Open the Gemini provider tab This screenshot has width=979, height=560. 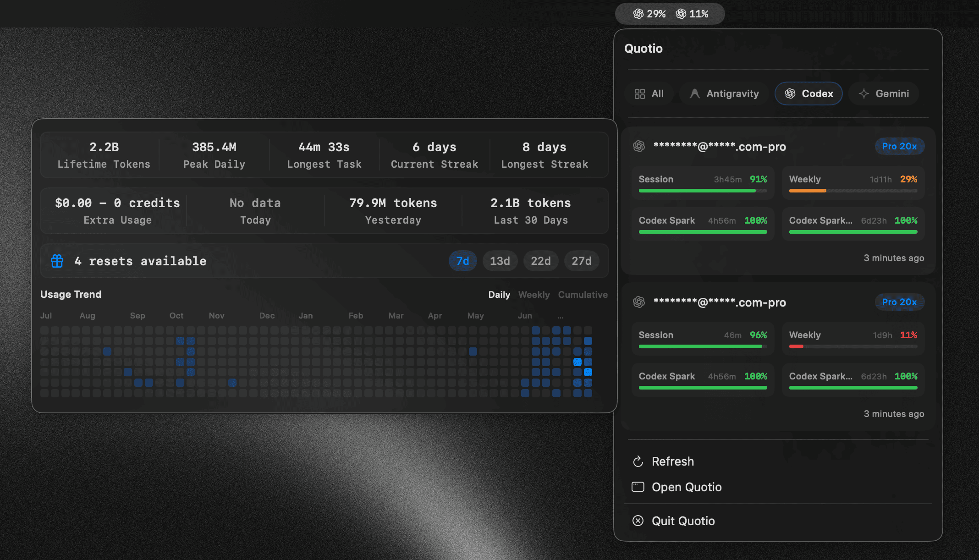[x=884, y=93]
